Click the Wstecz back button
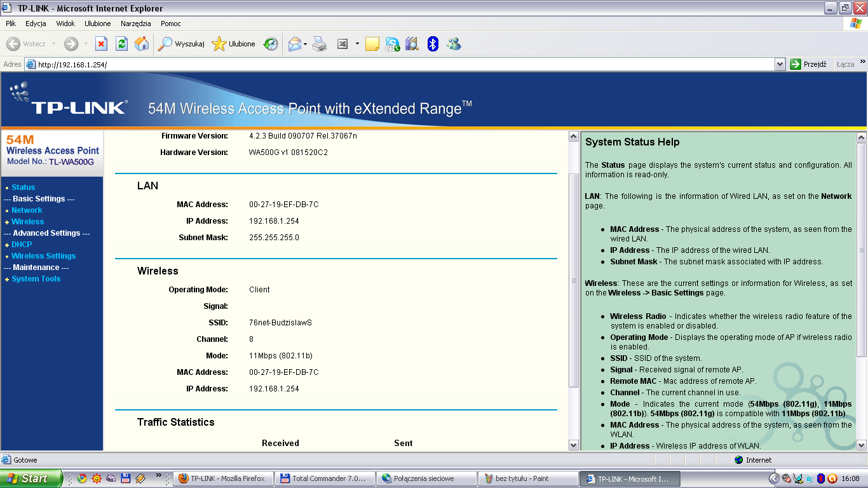The height and width of the screenshot is (488, 868). click(x=26, y=44)
